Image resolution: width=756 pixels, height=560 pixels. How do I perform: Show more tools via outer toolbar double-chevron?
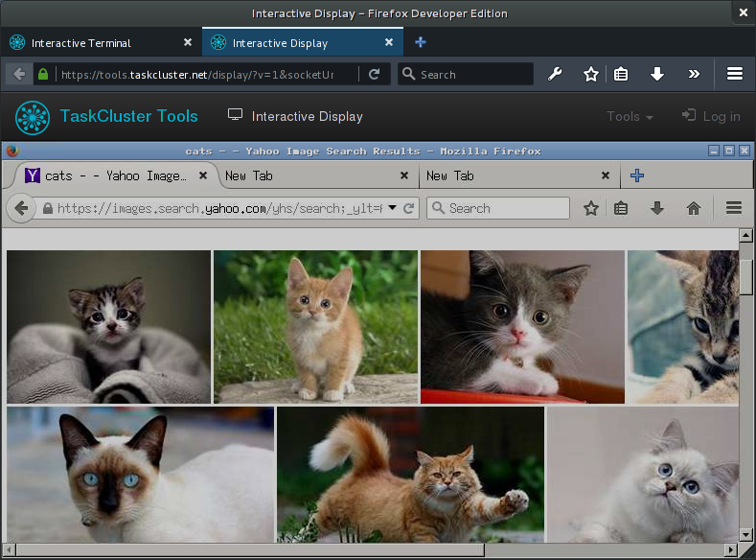(694, 74)
